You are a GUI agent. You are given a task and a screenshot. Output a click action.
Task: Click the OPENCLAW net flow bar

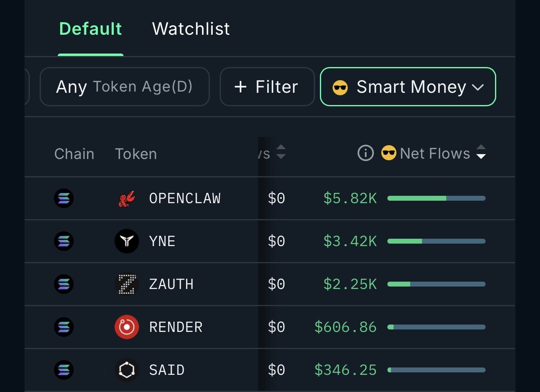(436, 198)
